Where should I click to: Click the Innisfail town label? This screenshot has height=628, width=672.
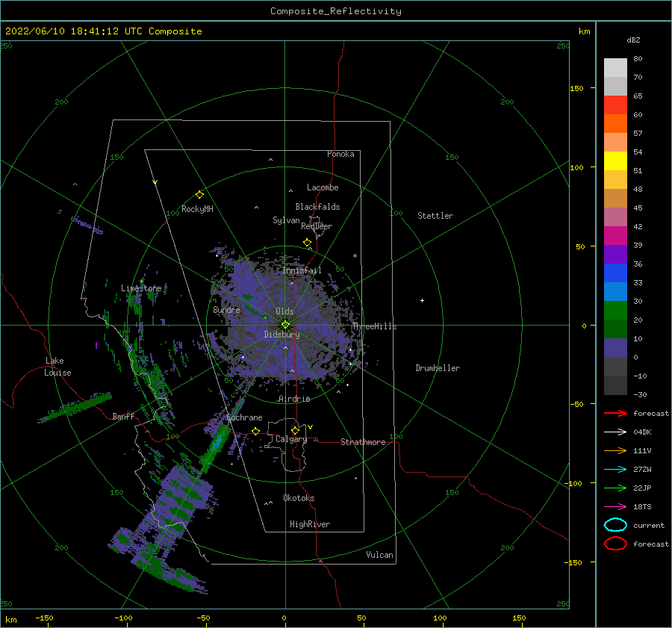point(302,270)
